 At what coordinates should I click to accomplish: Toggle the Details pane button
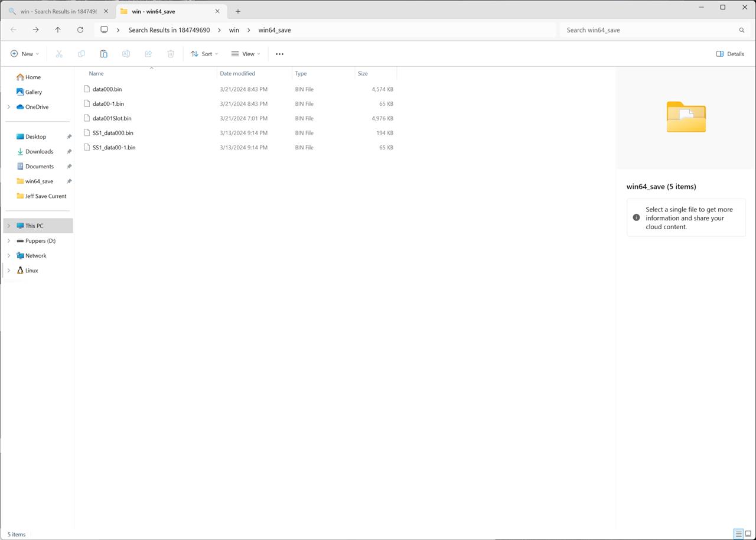(729, 54)
